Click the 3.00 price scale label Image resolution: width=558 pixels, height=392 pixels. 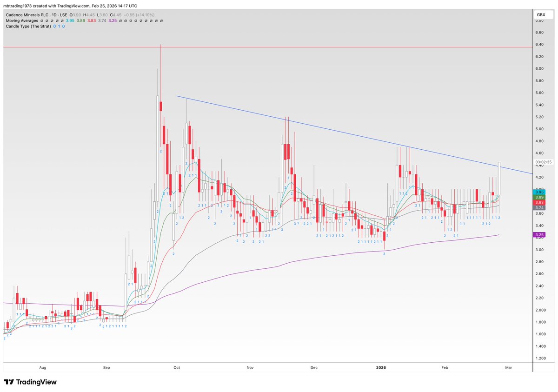(540, 250)
